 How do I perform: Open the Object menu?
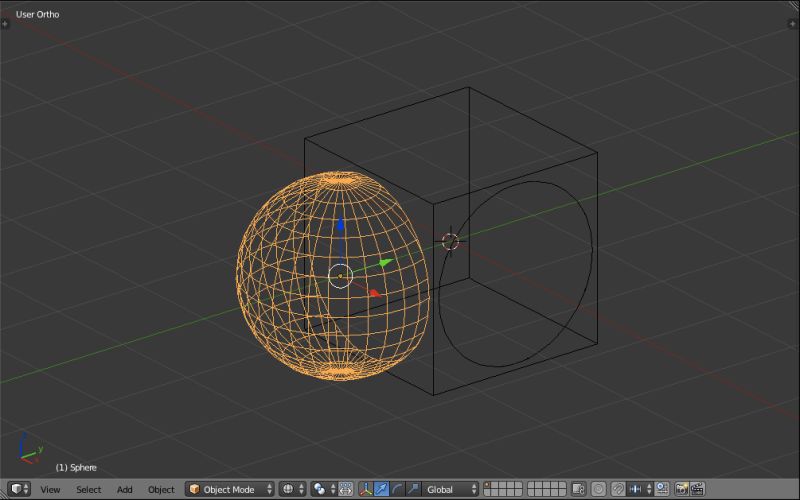[x=161, y=489]
